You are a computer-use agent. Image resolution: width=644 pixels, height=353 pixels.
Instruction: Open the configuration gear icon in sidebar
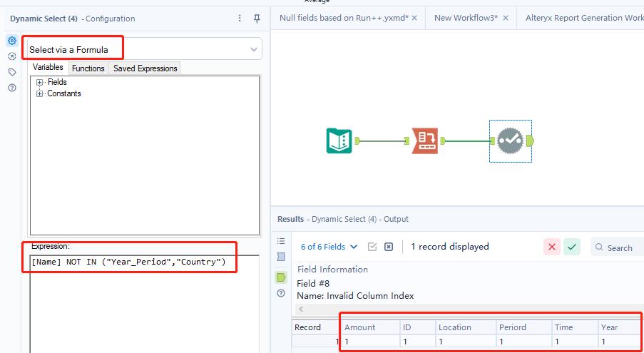[x=12, y=41]
